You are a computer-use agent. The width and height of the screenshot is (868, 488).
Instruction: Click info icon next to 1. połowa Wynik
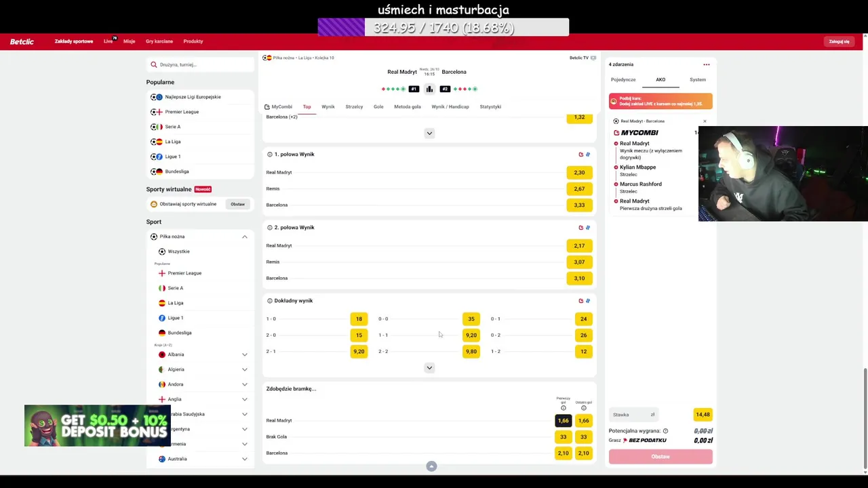click(x=270, y=155)
